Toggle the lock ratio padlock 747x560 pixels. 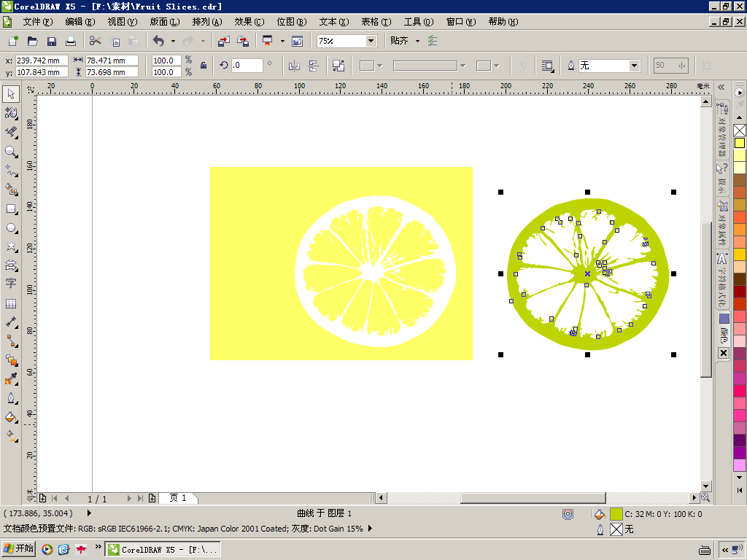pos(204,66)
